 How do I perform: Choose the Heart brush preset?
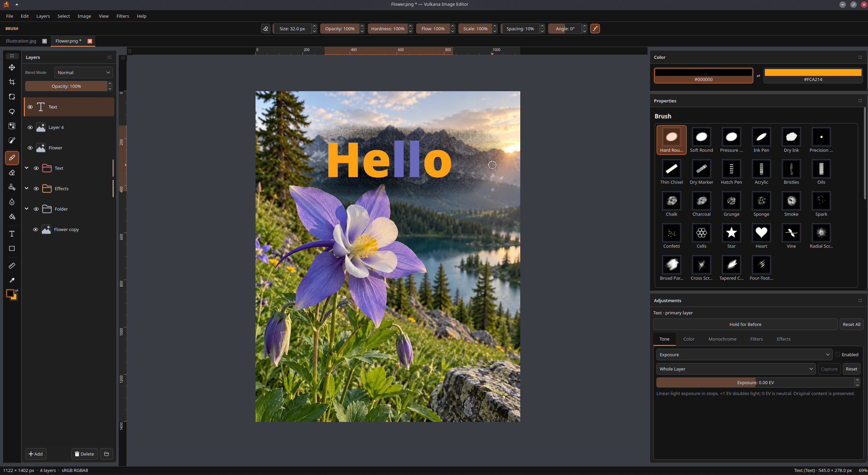click(761, 236)
